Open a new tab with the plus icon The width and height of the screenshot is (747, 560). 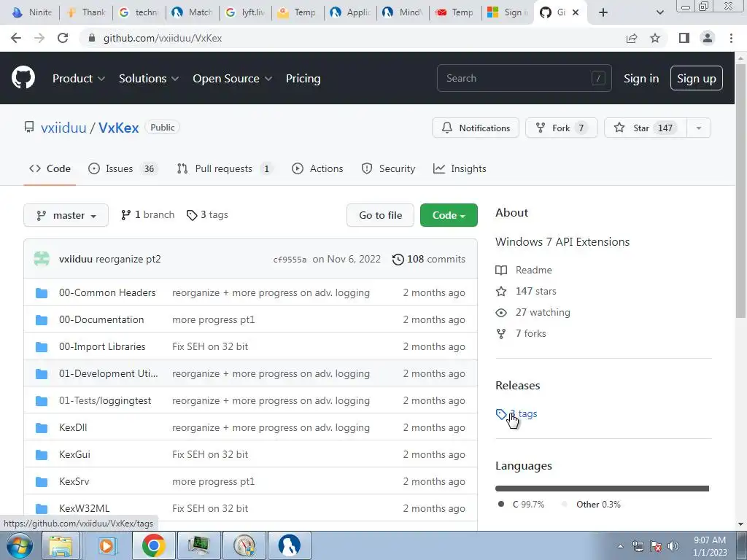point(603,12)
